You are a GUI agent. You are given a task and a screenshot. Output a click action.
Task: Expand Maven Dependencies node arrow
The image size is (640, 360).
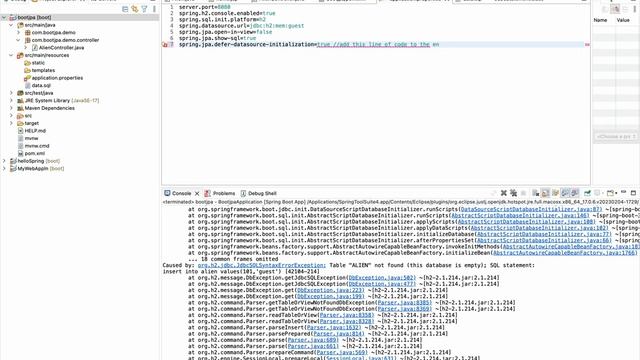11,108
